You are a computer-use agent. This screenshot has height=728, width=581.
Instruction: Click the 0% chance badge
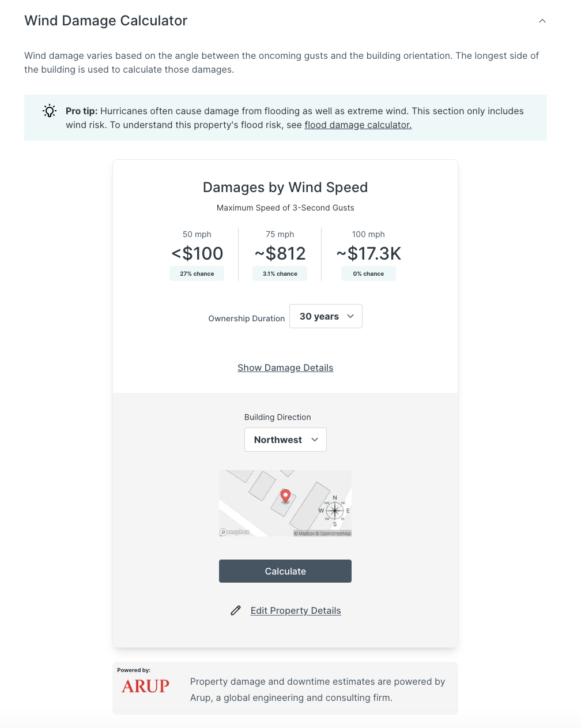pyautogui.click(x=368, y=273)
